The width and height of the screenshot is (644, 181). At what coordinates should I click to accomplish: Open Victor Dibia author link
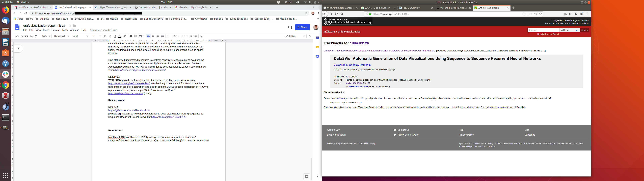(340, 65)
